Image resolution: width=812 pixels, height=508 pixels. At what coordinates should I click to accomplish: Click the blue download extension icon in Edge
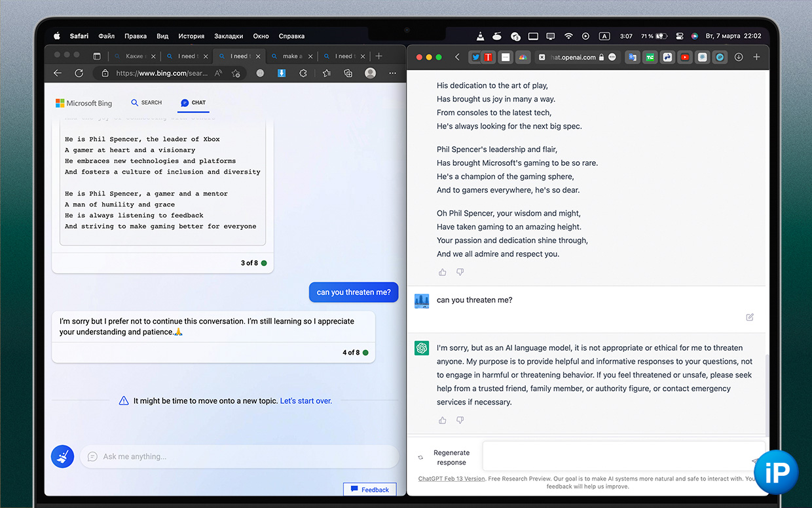click(x=282, y=73)
